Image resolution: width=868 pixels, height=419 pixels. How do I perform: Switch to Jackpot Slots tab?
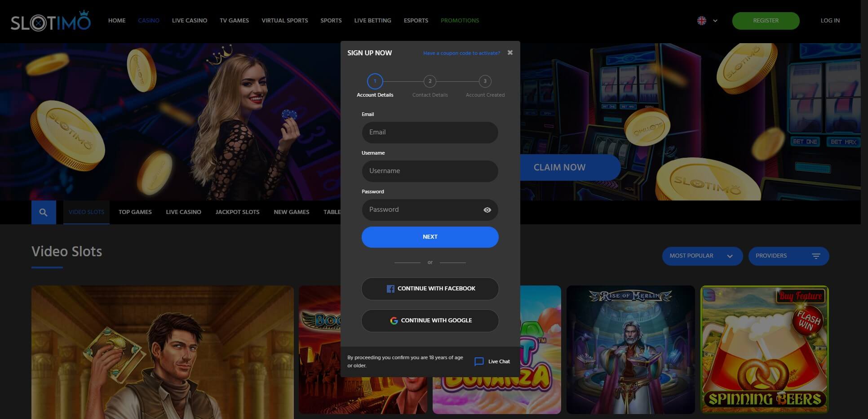[237, 212]
